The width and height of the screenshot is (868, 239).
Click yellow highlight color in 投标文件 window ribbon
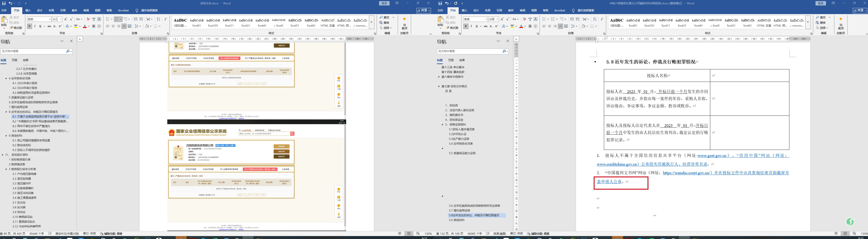(x=76, y=26)
